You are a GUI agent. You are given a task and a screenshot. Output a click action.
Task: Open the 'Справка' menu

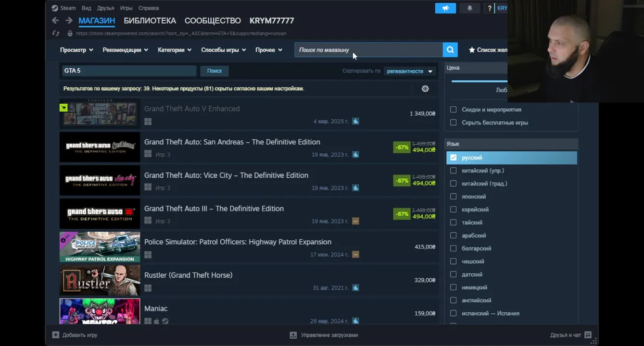tap(149, 8)
